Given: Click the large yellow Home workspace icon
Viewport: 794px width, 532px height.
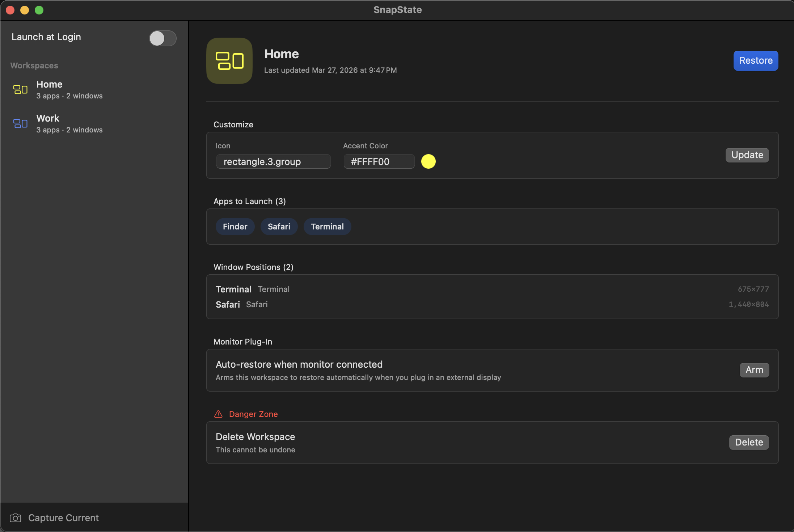Looking at the screenshot, I should [x=229, y=61].
